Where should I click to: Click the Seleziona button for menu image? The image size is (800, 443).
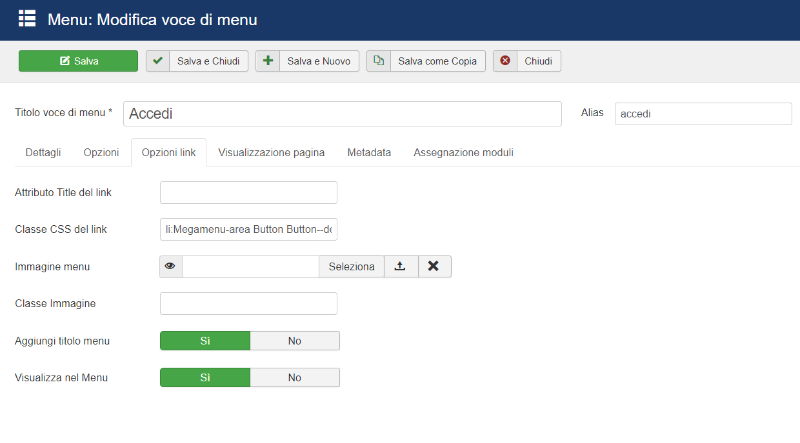point(352,266)
